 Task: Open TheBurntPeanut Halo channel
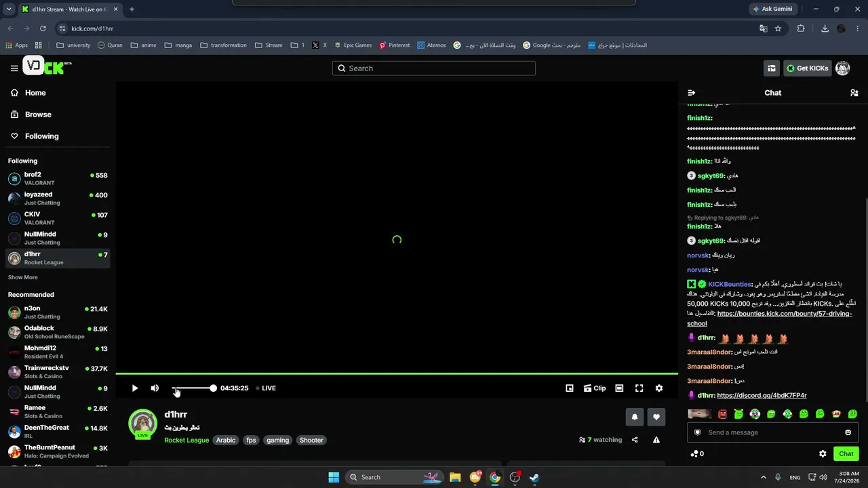(58, 451)
